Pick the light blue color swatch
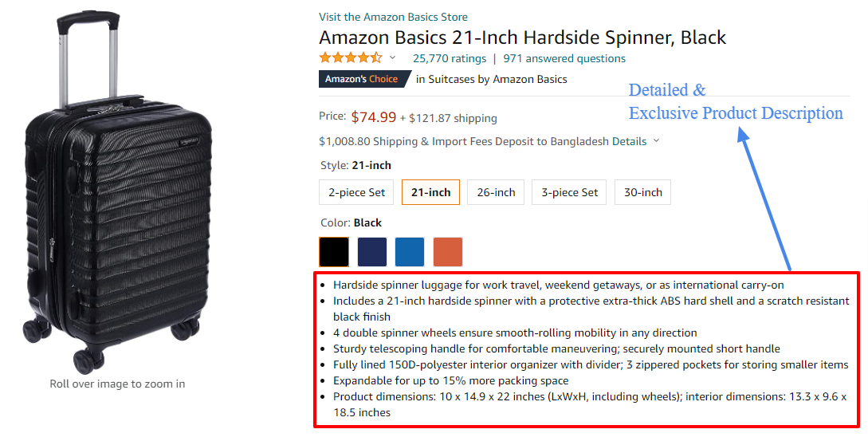The height and width of the screenshot is (437, 868). (x=410, y=252)
